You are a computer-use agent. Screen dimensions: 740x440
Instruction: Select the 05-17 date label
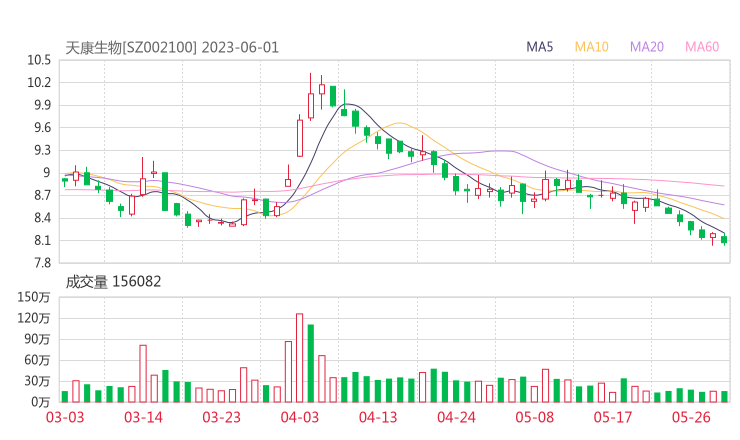(x=613, y=417)
